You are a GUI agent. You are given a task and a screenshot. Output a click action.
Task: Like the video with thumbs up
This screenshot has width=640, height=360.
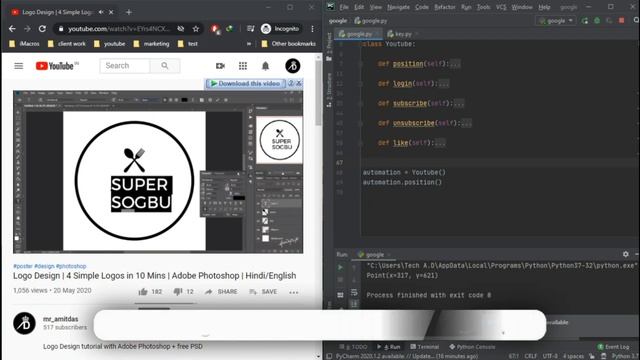[143, 291]
